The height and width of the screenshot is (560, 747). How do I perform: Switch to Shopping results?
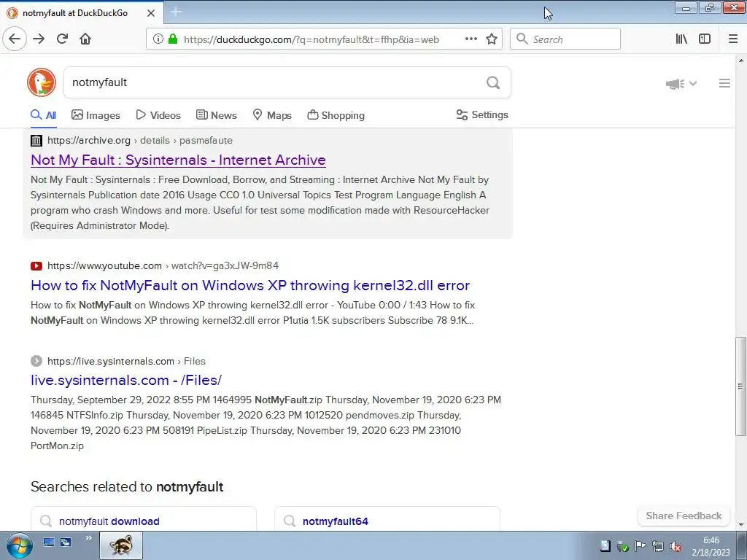(336, 115)
